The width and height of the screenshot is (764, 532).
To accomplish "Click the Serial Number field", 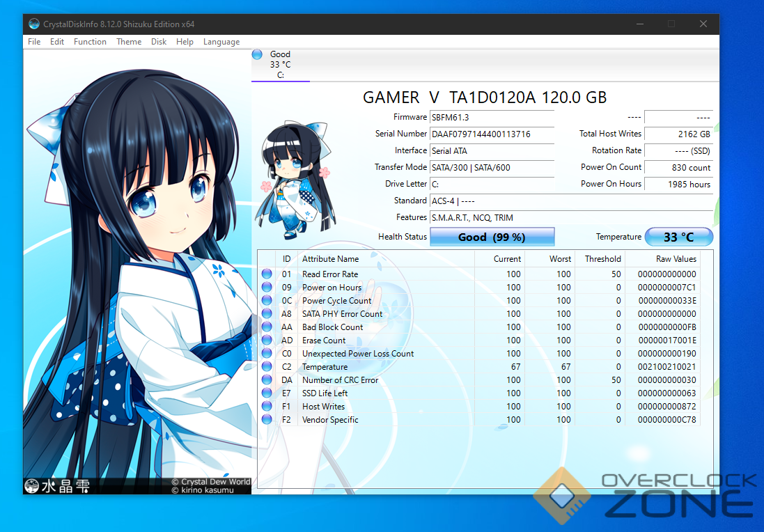I will point(492,134).
